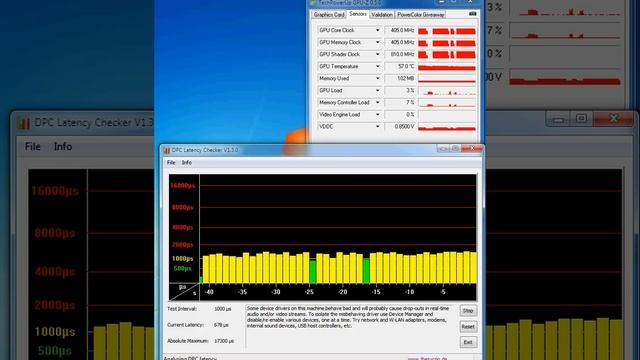Click the GPU Memory Clock history graph
The image size is (640, 360).
[447, 42]
